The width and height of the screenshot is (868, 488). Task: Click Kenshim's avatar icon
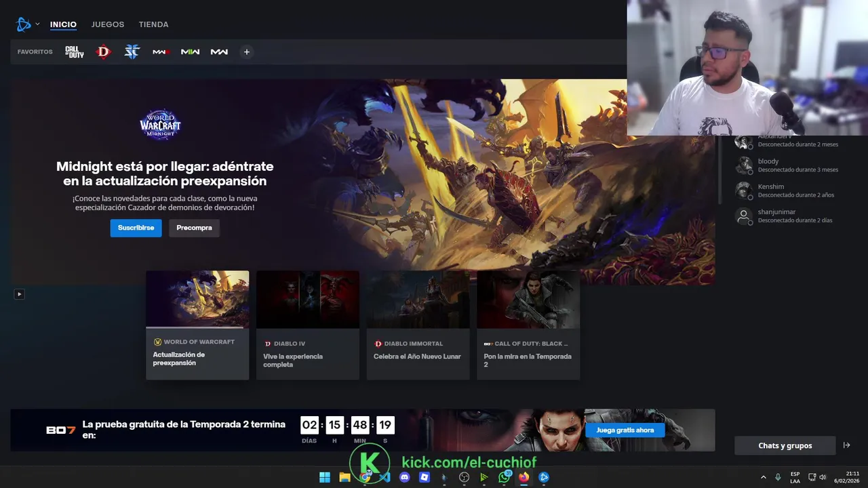point(744,190)
